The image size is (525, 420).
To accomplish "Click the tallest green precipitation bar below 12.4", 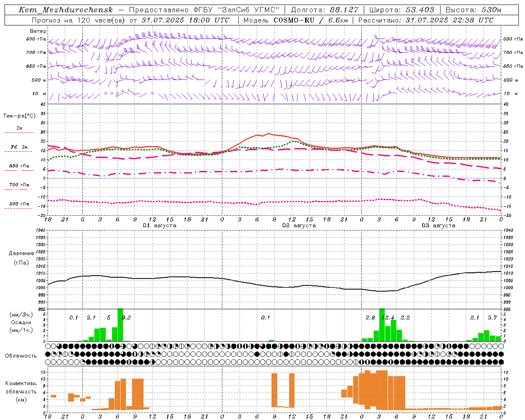I will click(x=382, y=325).
